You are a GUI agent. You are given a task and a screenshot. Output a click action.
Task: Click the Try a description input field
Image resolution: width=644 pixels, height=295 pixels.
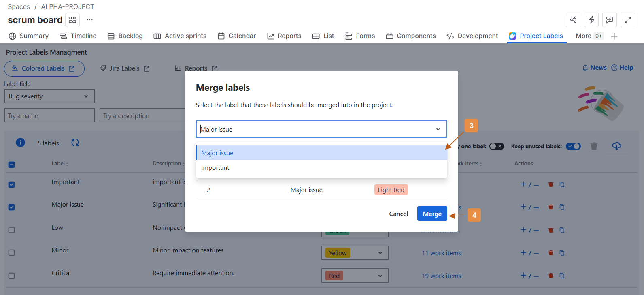pos(142,115)
